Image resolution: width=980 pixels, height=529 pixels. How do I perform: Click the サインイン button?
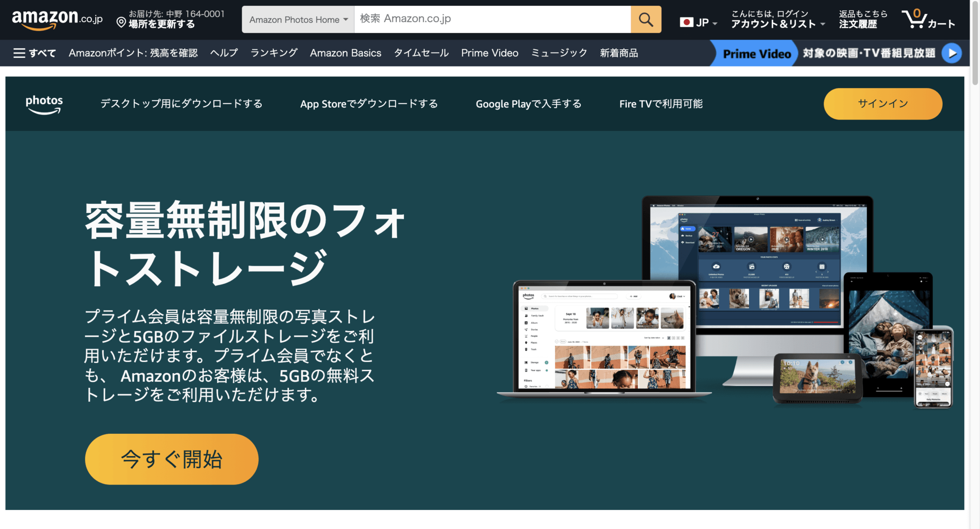[x=882, y=103]
